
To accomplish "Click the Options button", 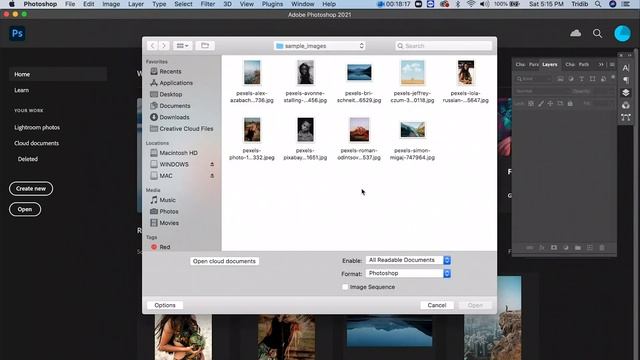I will (x=165, y=305).
